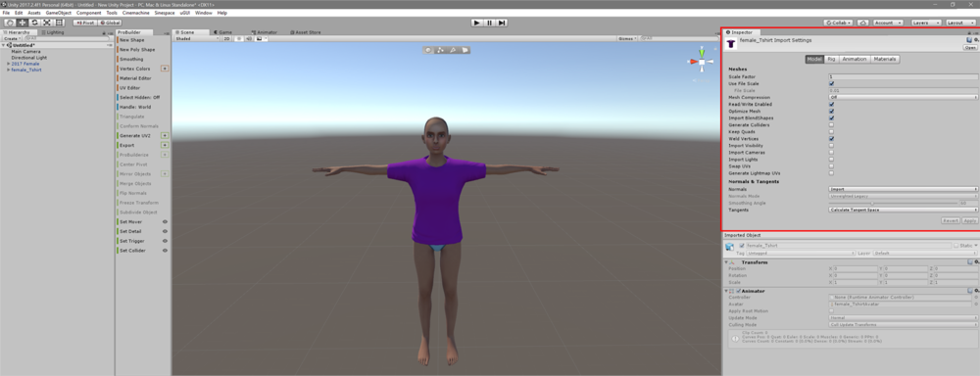This screenshot has width=980, height=376.
Task: Switch to the Asset Store tab
Action: pyautogui.click(x=306, y=32)
